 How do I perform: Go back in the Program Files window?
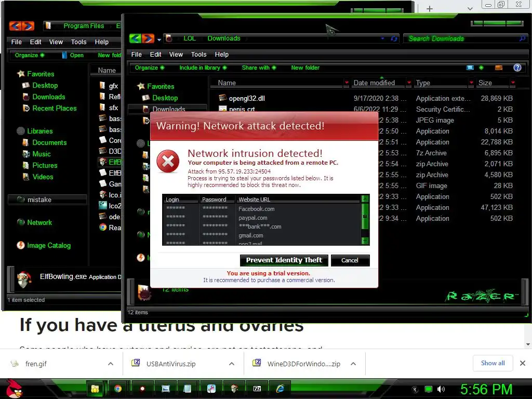15,26
